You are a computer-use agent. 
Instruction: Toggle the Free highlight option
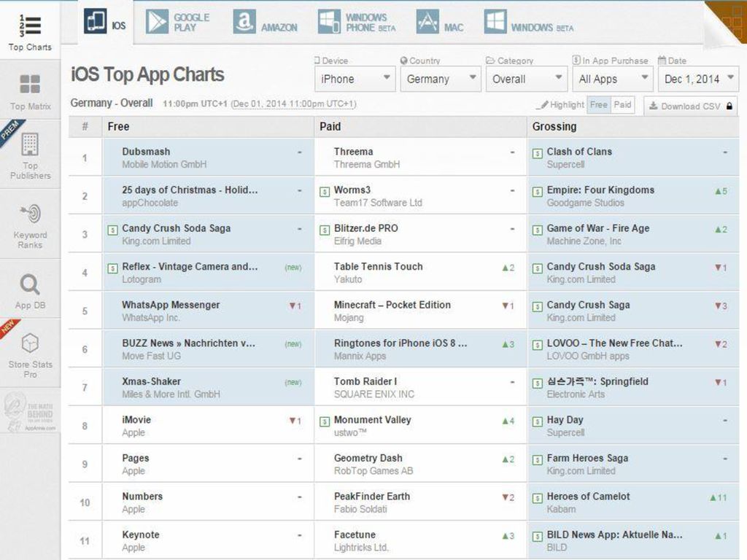tap(598, 105)
